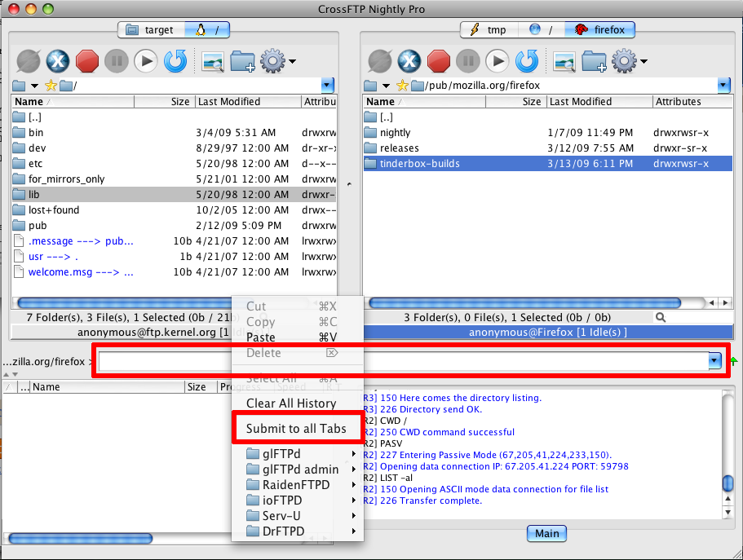Image resolution: width=743 pixels, height=560 pixels.
Task: Select the 'tinderbox-builds' folder row
Action: click(x=548, y=164)
